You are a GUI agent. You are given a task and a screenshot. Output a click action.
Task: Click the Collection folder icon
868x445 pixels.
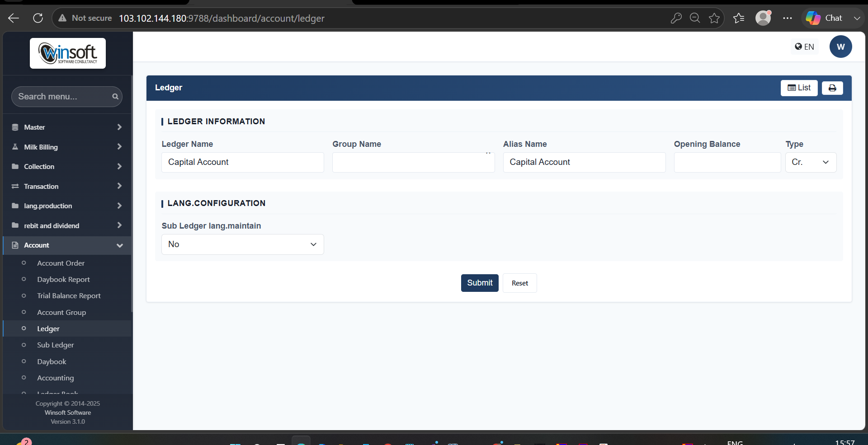tap(15, 166)
